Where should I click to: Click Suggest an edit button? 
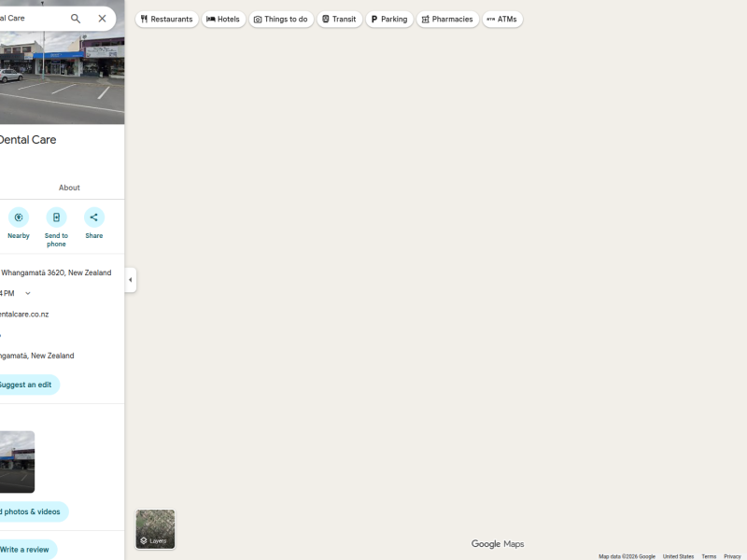pos(25,385)
